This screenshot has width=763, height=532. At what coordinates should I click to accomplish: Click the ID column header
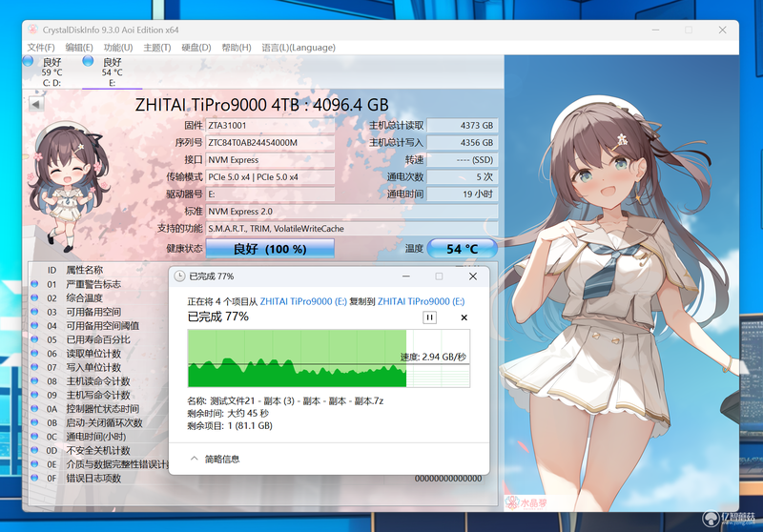52,270
